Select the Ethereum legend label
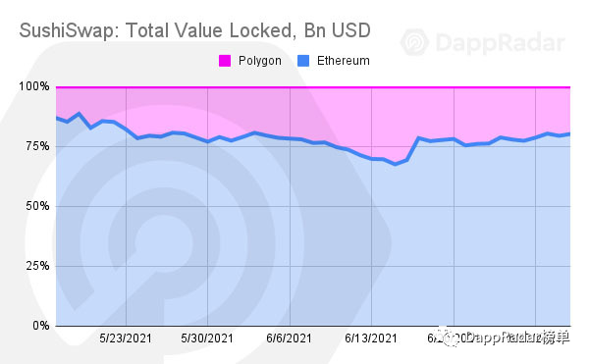Viewport: 589px width, 364px height. click(344, 61)
